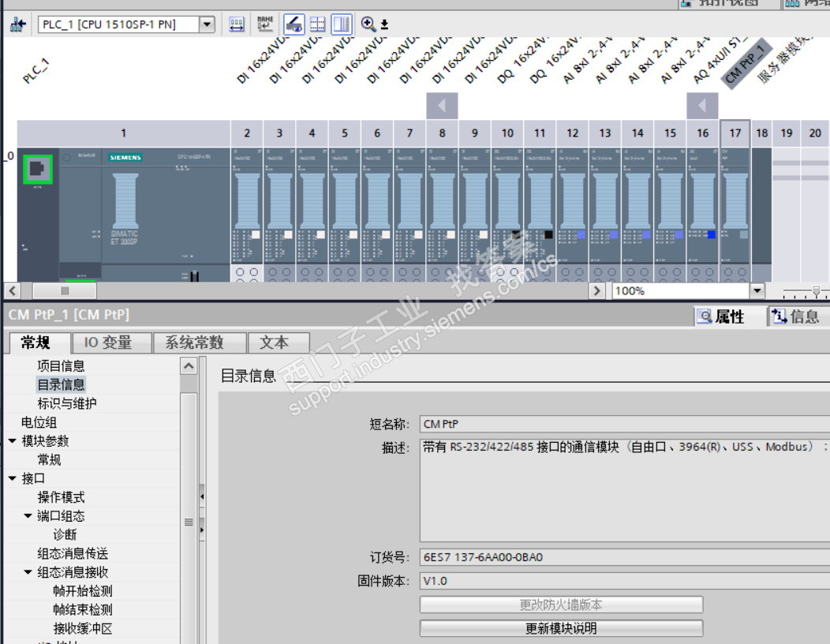Open the 100% zoom level dropdown
The width and height of the screenshot is (830, 644).
[x=757, y=290]
